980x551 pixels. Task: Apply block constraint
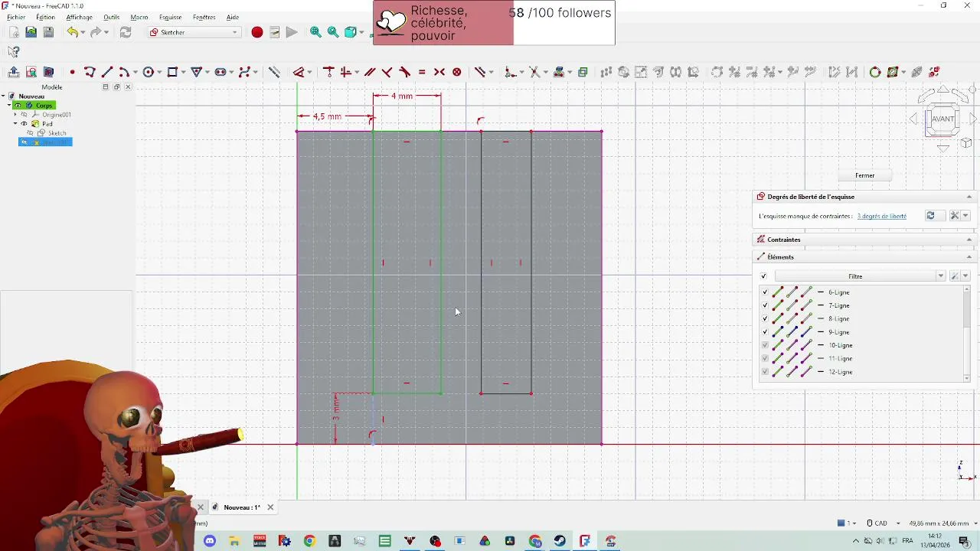click(x=457, y=72)
